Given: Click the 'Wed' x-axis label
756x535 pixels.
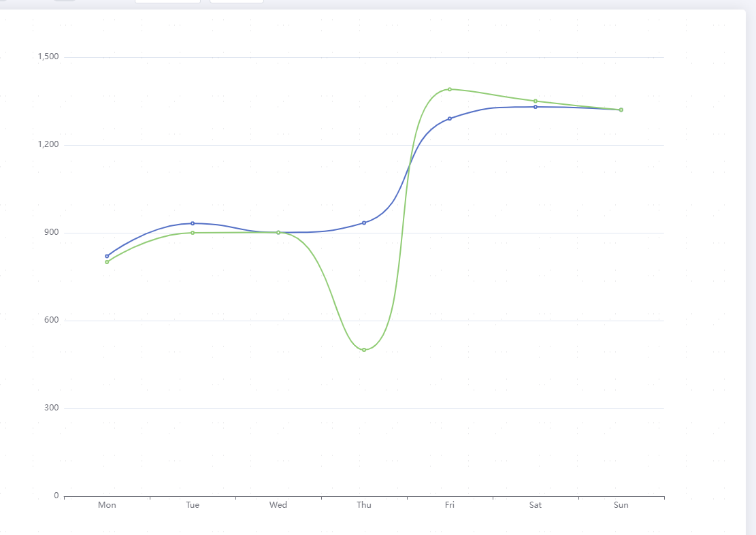Looking at the screenshot, I should 278,505.
